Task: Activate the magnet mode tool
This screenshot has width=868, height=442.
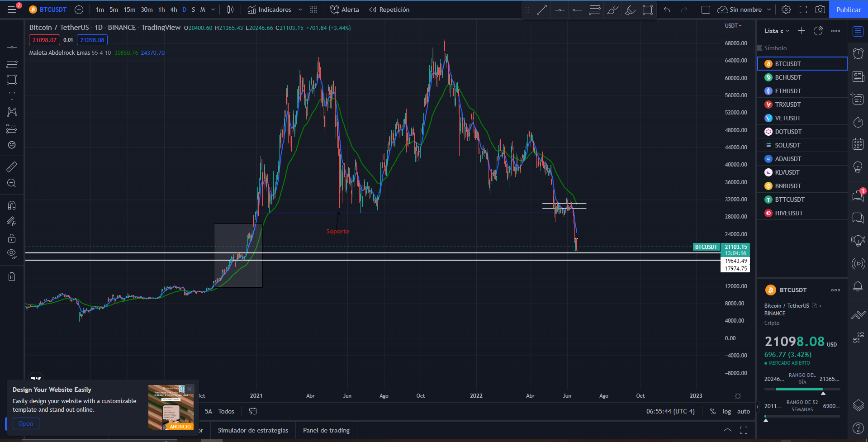Action: [12, 205]
